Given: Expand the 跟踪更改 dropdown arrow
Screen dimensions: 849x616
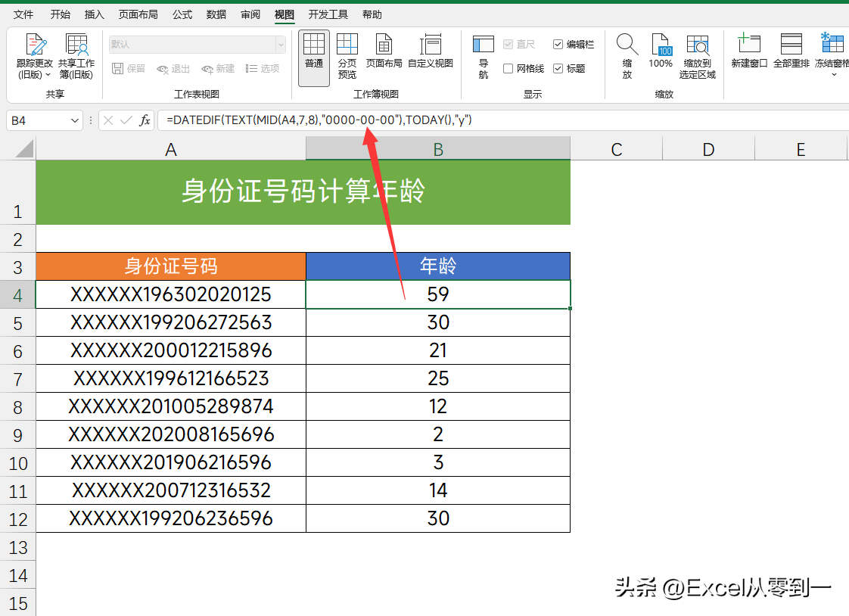Looking at the screenshot, I should coord(48,75).
